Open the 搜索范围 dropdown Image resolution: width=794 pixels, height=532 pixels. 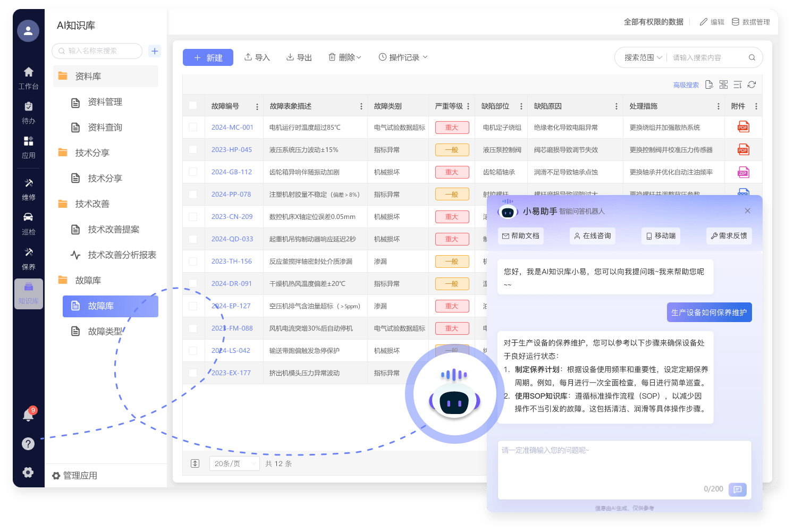(x=643, y=57)
